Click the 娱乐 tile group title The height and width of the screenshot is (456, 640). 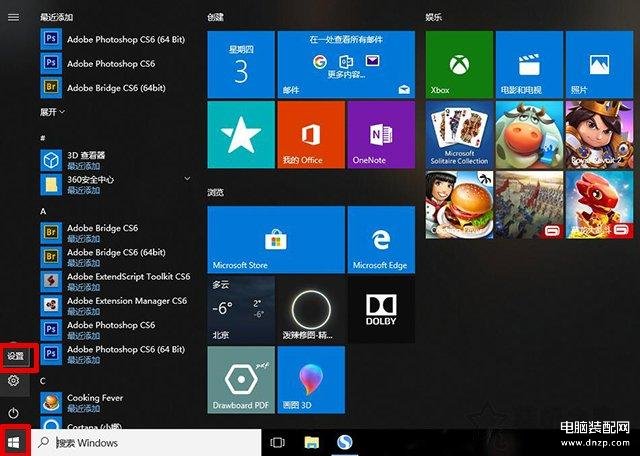[x=433, y=17]
